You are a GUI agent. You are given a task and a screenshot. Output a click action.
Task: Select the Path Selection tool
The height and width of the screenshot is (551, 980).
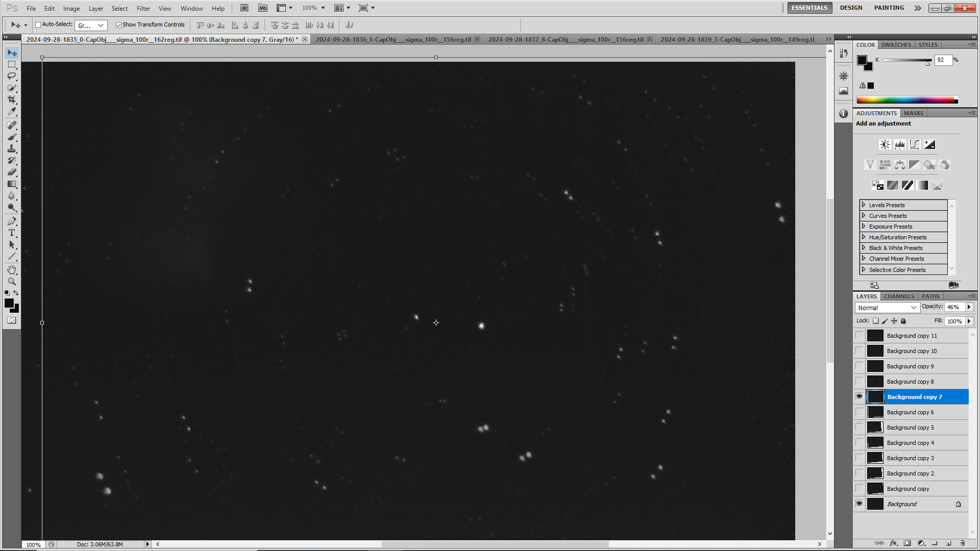coord(12,244)
